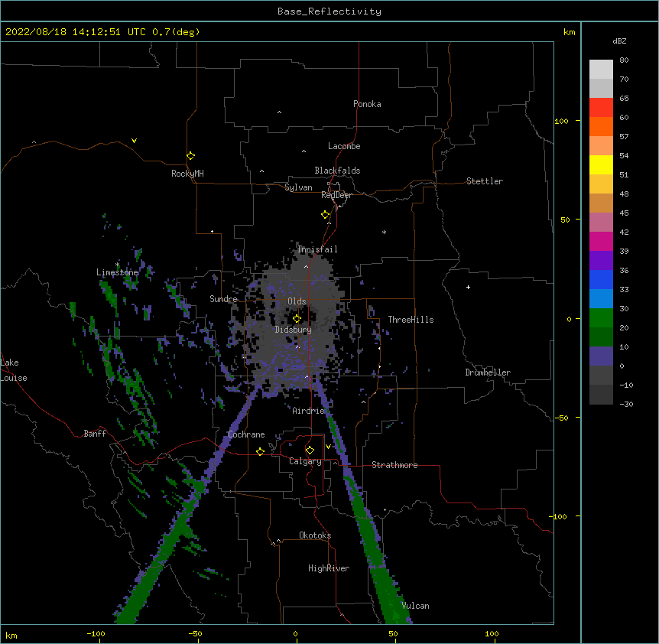
Task: Click the Lake Louise label
Action: [x=14, y=370]
